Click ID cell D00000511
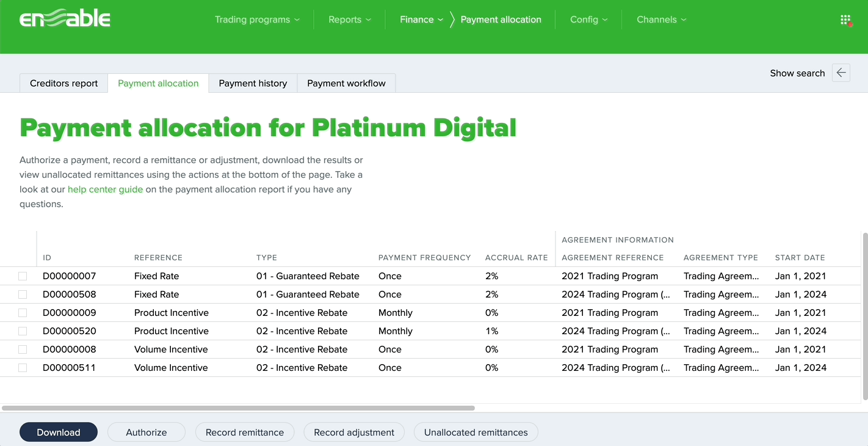 pyautogui.click(x=69, y=368)
